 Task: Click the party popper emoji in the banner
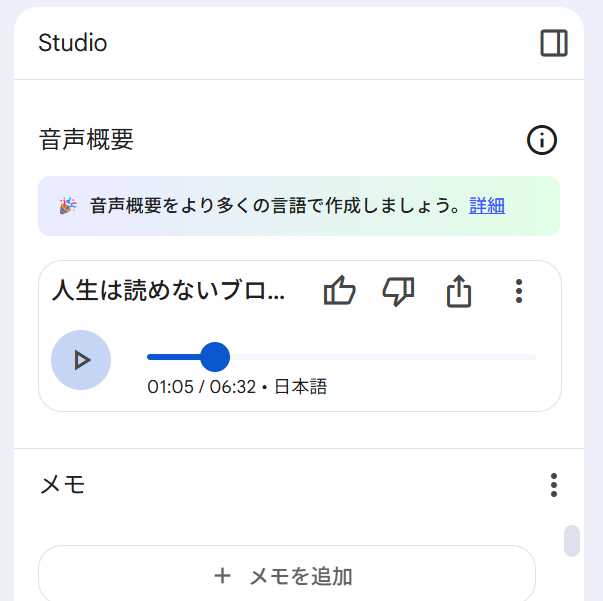[68, 206]
